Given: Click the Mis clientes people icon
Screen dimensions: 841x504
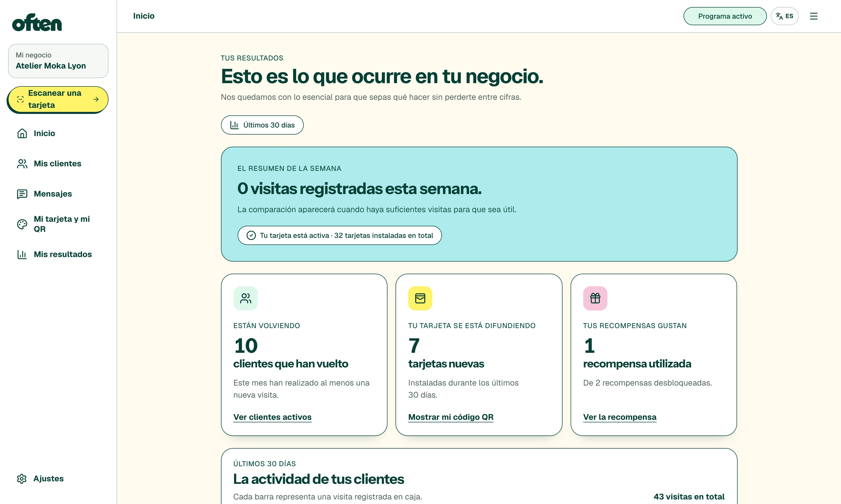Looking at the screenshot, I should click(x=22, y=164).
